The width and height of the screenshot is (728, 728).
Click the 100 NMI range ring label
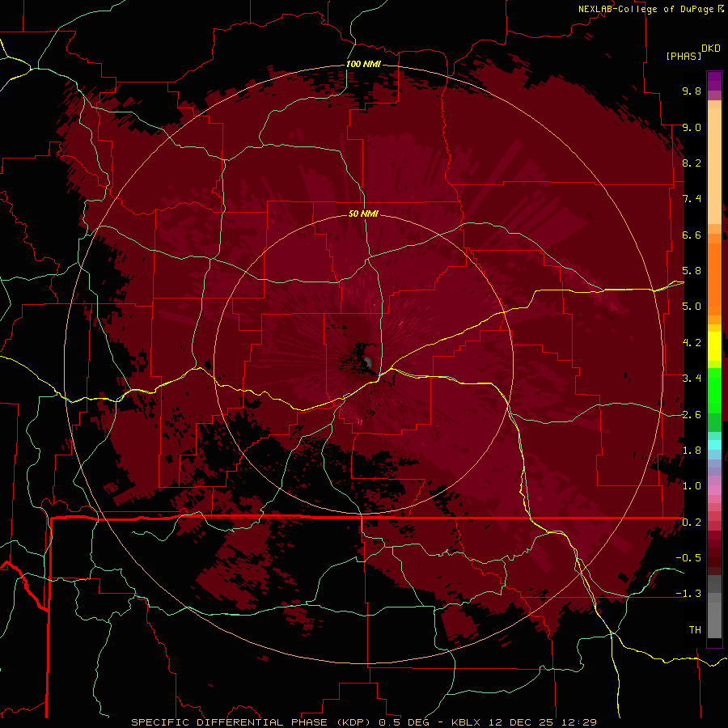point(363,64)
